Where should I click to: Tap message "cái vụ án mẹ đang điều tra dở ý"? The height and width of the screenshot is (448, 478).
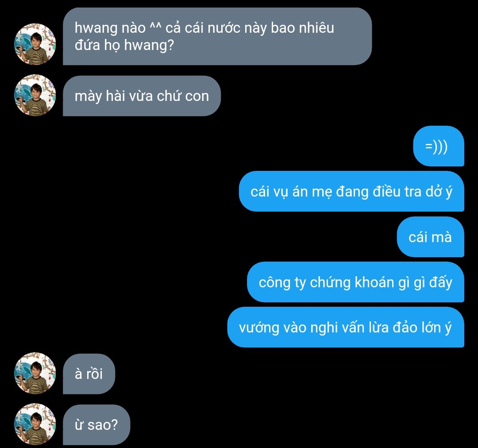click(351, 191)
